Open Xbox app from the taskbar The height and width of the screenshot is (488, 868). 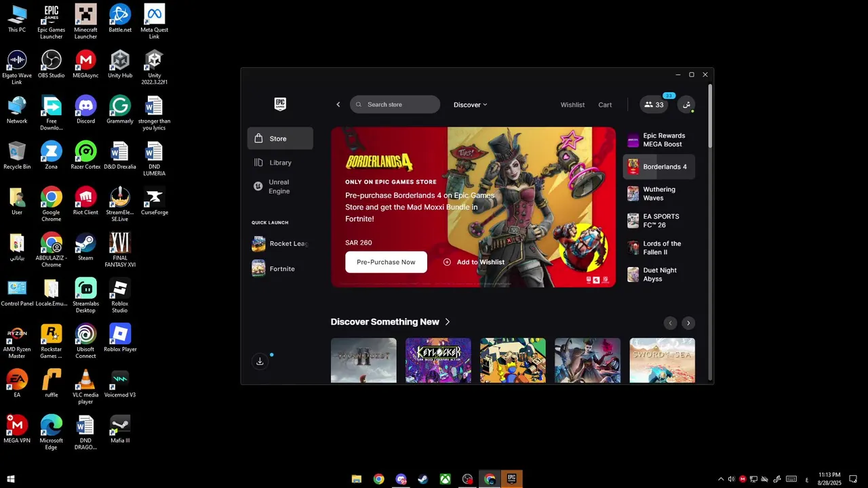pyautogui.click(x=446, y=479)
